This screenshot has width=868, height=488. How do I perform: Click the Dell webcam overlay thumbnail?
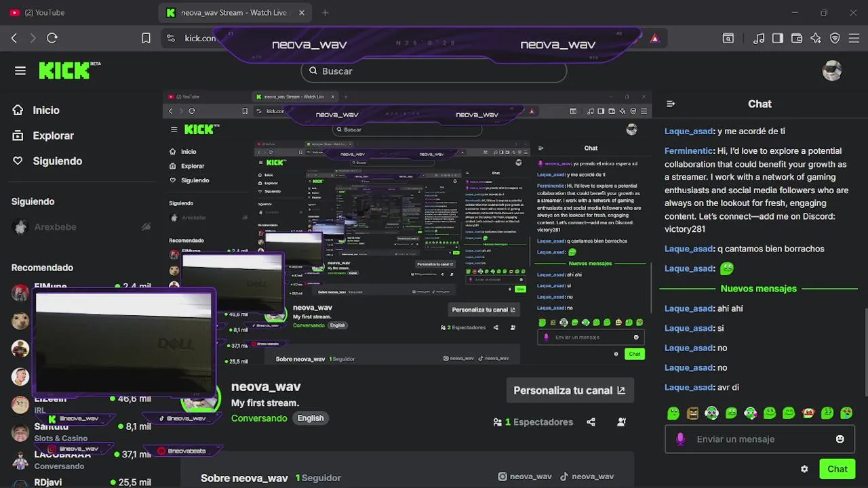click(x=123, y=343)
